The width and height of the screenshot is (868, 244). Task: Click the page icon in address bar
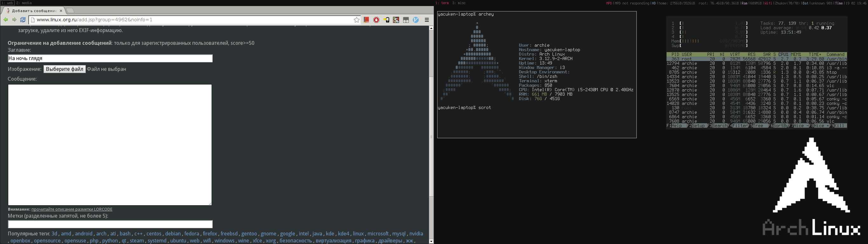(x=33, y=20)
